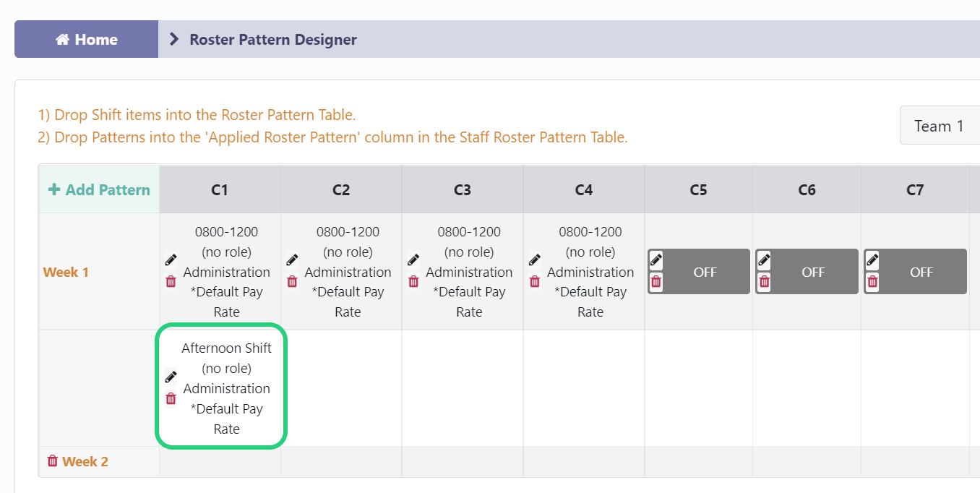Edit the C5 OFF shift pencil icon
The image size is (980, 493).
656,260
